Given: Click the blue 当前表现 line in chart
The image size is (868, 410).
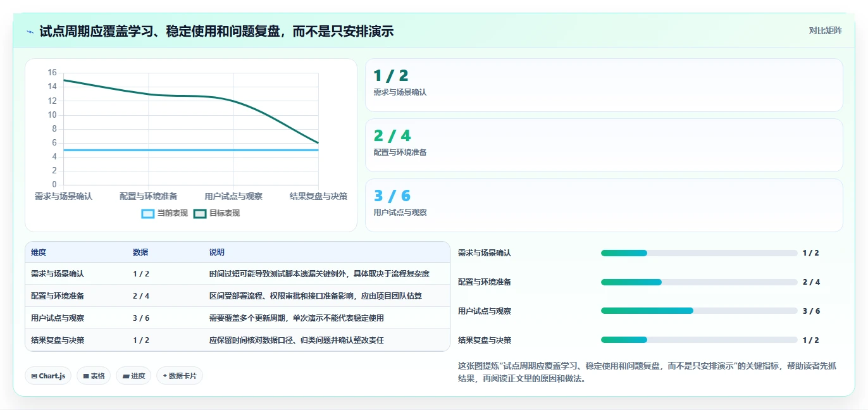Looking at the screenshot, I should 191,150.
